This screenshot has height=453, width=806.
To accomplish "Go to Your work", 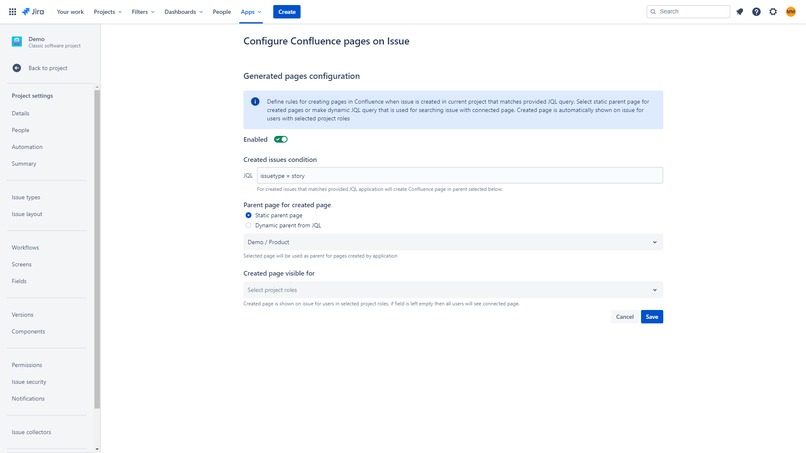I will [x=70, y=11].
